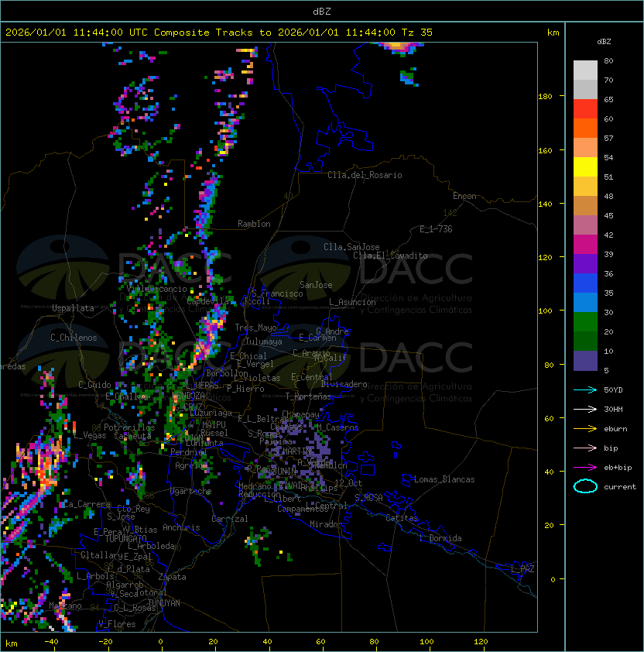The width and height of the screenshot is (644, 652).
Task: Click the magenta eb+bip arrow legend icon
Action: 585,468
